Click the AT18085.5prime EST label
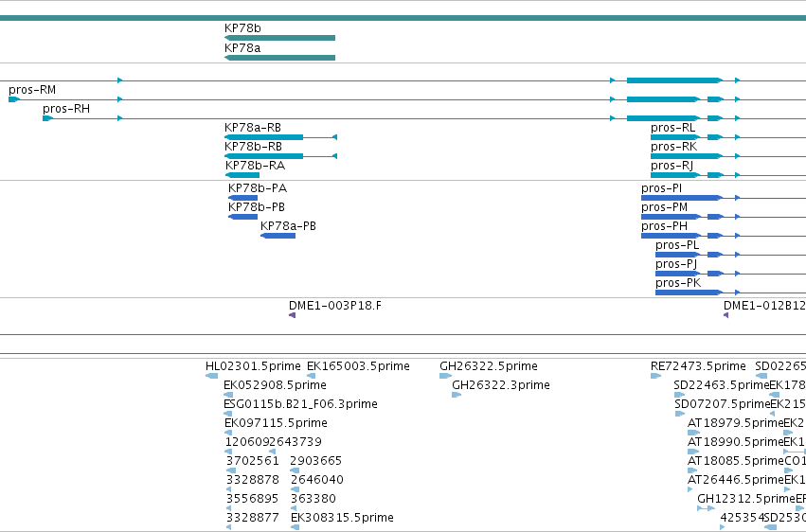The image size is (806, 532). tap(736, 461)
